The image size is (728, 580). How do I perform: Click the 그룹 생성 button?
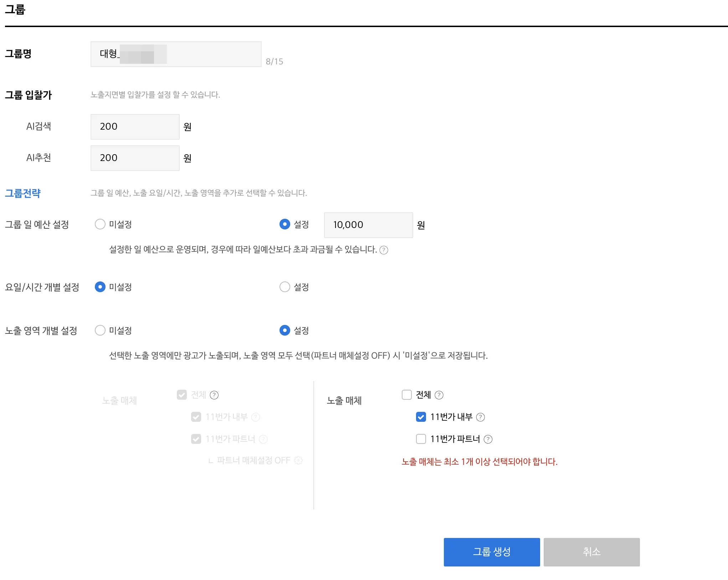tap(492, 552)
